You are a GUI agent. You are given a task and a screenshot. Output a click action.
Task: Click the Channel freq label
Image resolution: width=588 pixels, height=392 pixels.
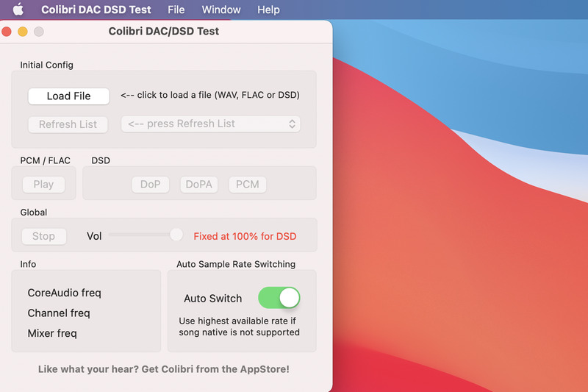[59, 313]
